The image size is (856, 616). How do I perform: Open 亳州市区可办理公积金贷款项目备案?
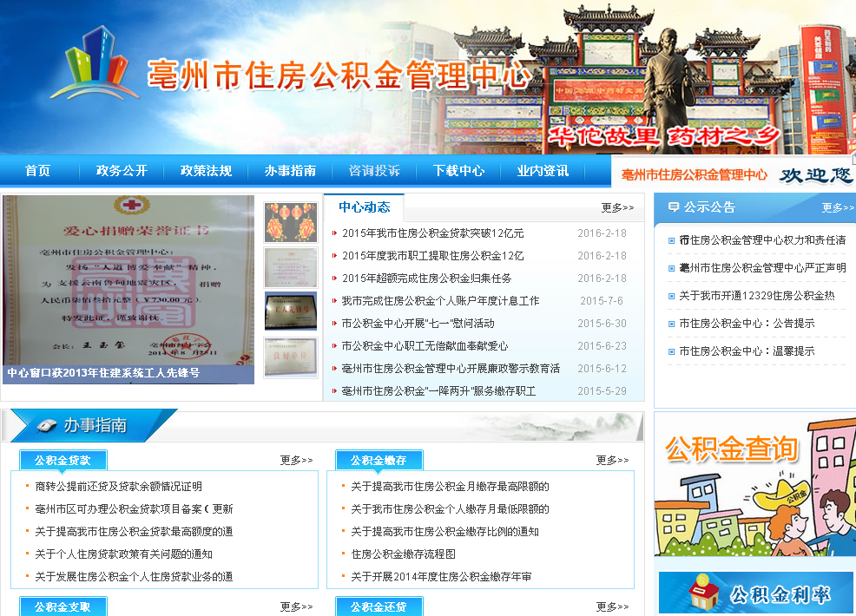[134, 509]
